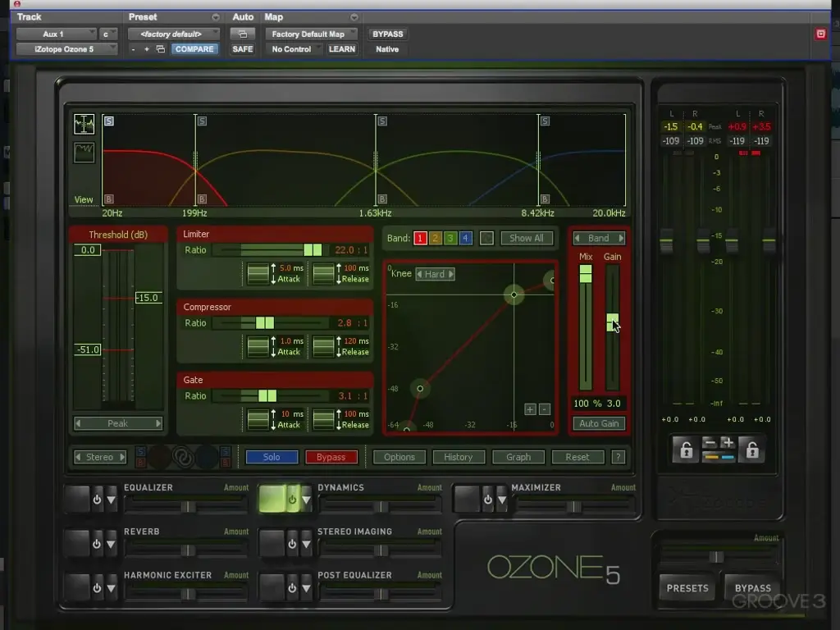
Task: Click the plus button between the padlocks
Action: point(728,443)
